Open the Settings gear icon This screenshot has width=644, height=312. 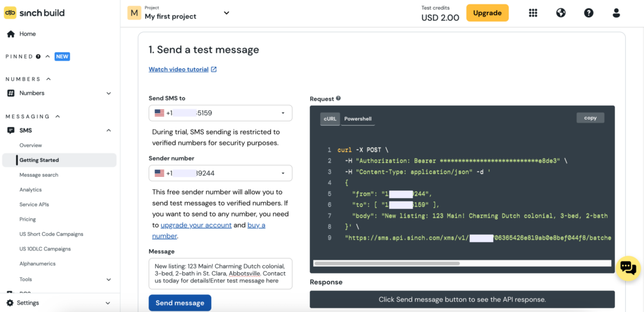click(10, 303)
